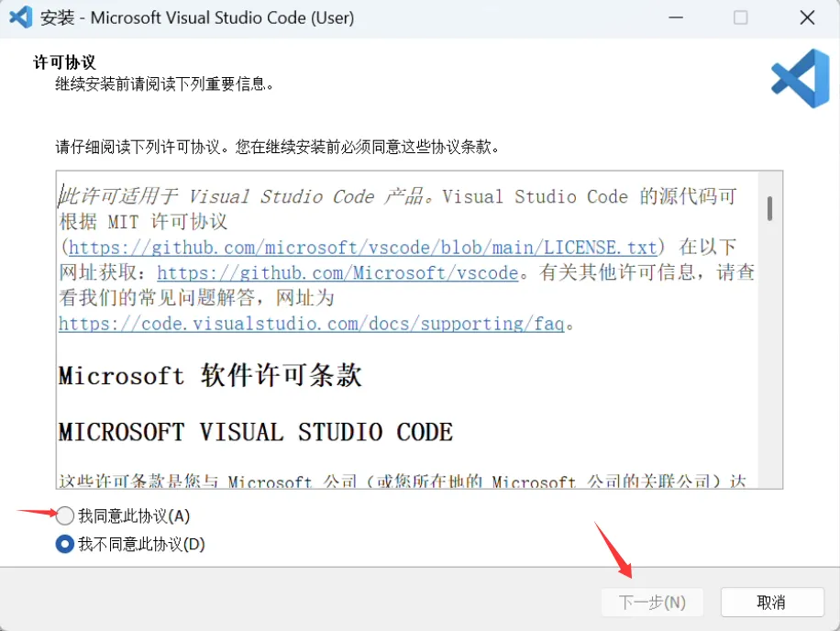
Task: Open the code.visualstudio.com/docs/supporting/faq link
Action: pyautogui.click(x=311, y=324)
